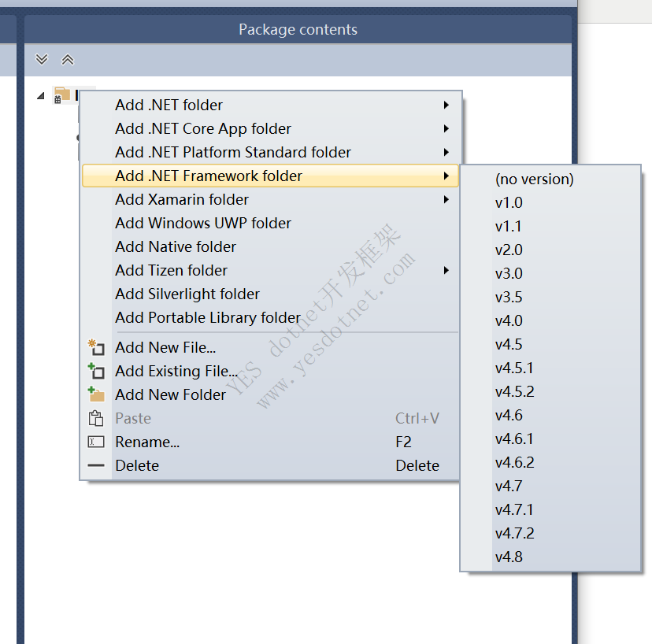Viewport: 652px width, 644px height.
Task: Click the Add New Folder icon
Action: 96,394
